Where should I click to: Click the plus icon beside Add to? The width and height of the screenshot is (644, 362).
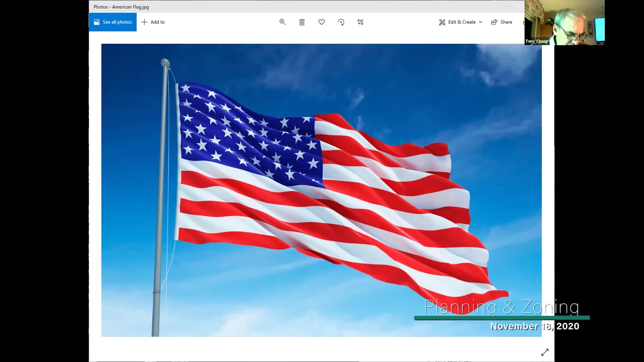pyautogui.click(x=144, y=22)
